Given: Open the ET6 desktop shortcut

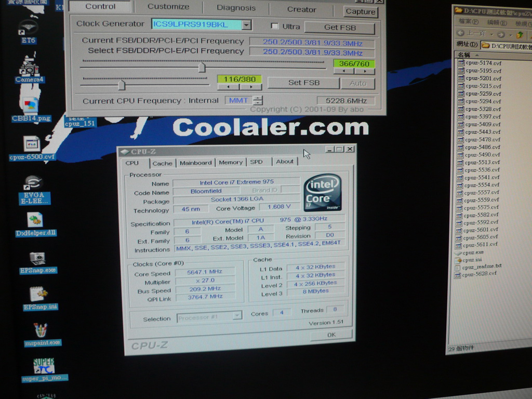Looking at the screenshot, I should [29, 33].
